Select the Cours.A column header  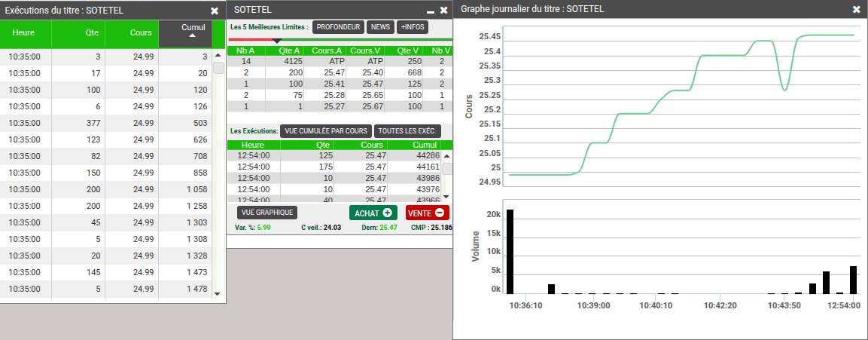(x=326, y=51)
